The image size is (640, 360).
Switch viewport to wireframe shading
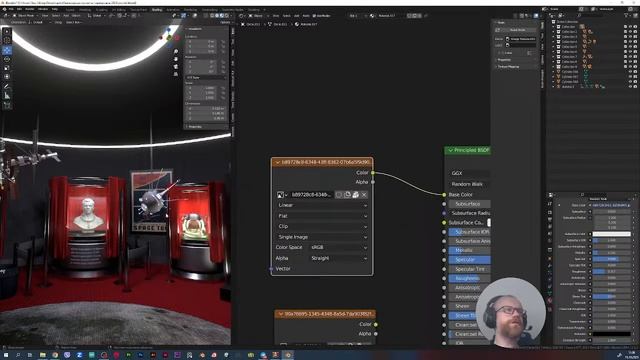[x=212, y=16]
